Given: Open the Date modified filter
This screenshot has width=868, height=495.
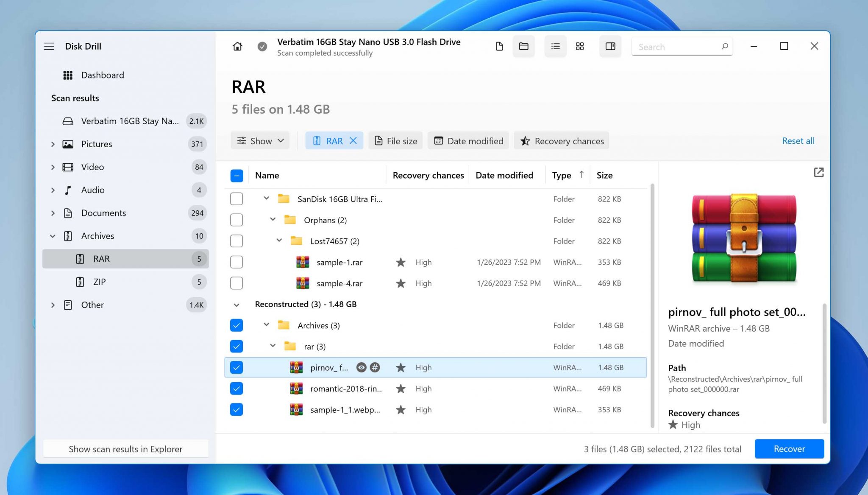Looking at the screenshot, I should (468, 140).
